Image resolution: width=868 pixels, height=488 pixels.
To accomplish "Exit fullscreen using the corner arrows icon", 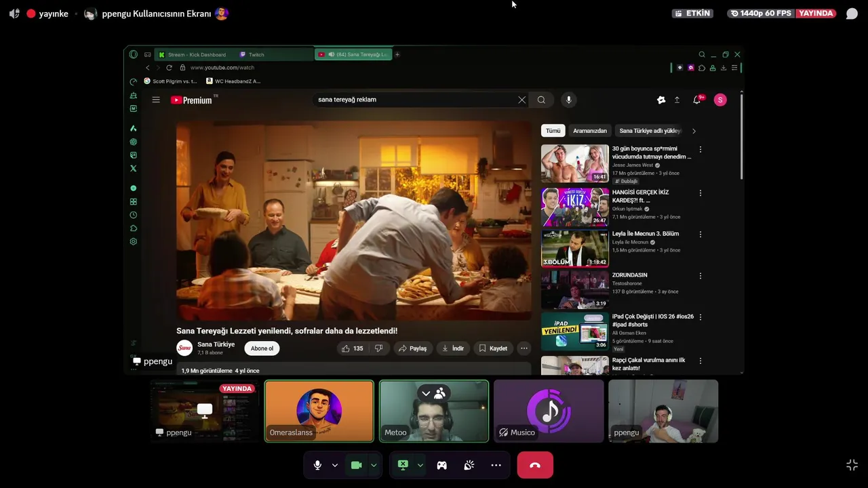I will point(852,465).
